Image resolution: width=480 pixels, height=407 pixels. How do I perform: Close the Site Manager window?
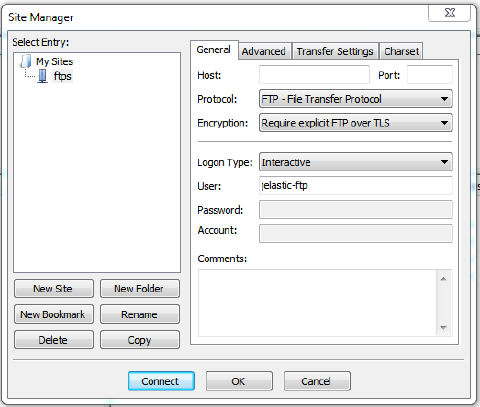point(450,13)
